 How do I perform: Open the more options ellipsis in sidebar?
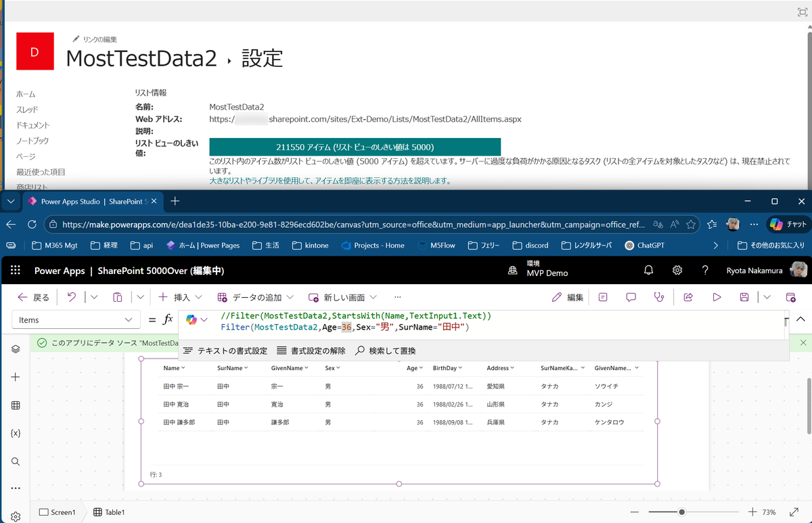(x=16, y=488)
